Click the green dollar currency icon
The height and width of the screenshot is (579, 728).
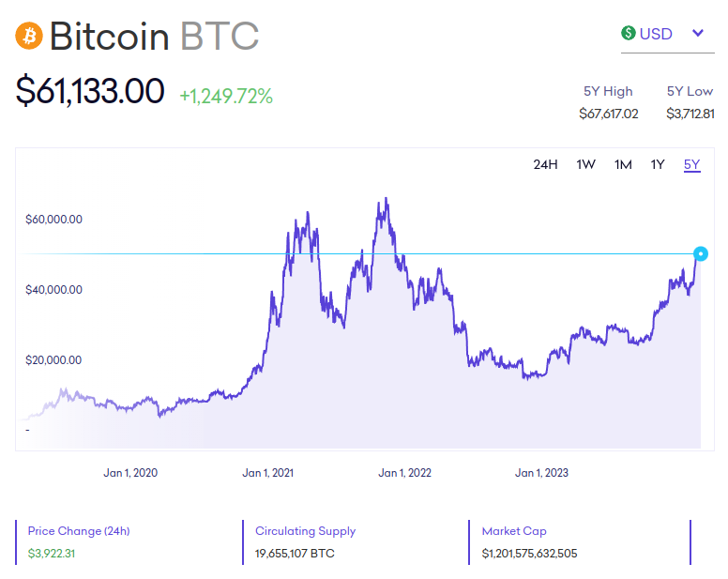tap(629, 34)
